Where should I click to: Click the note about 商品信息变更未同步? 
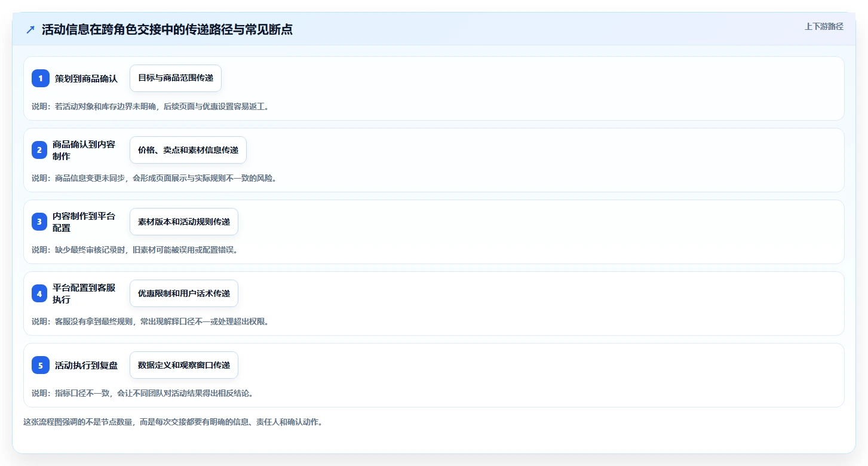tap(154, 178)
